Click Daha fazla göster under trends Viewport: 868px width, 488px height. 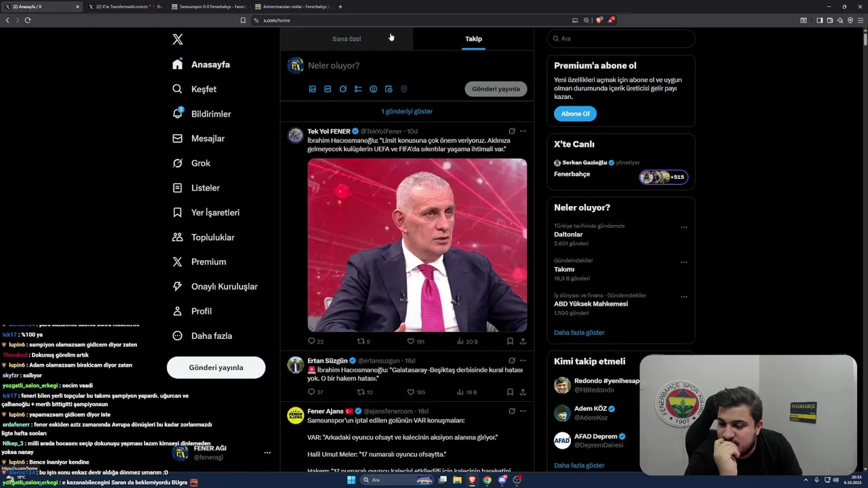coord(579,333)
